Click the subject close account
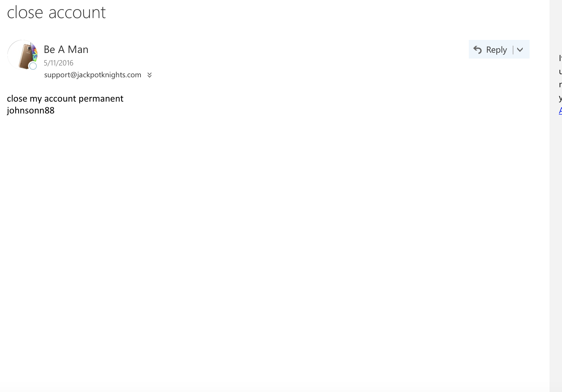562x392 pixels. coord(56,12)
